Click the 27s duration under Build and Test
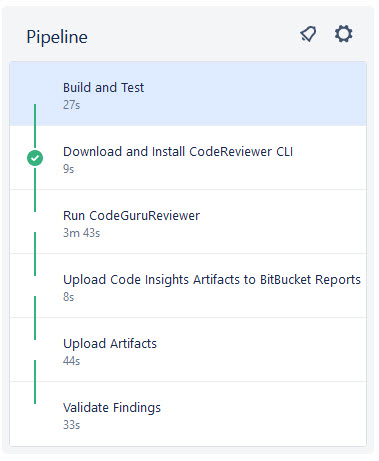Image resolution: width=379 pixels, height=461 pixels. click(72, 105)
